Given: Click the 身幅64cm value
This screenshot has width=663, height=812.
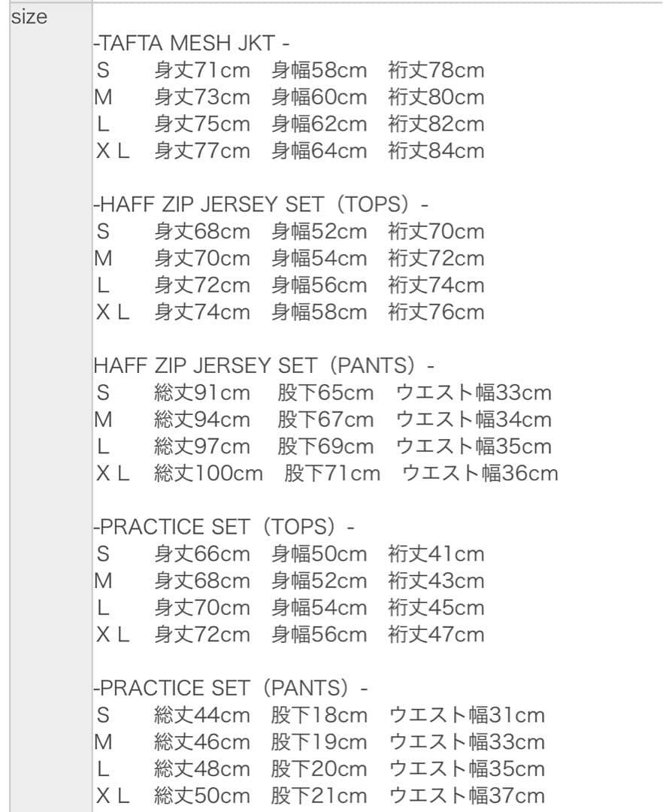Looking at the screenshot, I should click(x=319, y=151).
